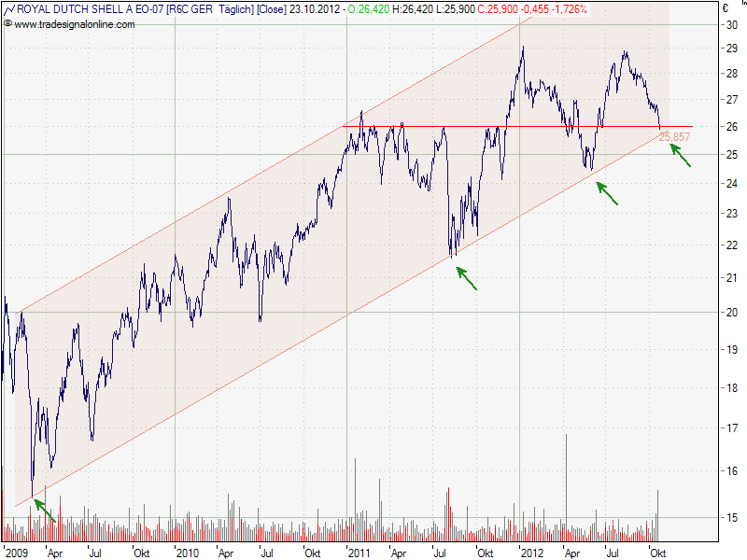The width and height of the screenshot is (747, 560).
Task: Click the 26 price axis label
Action: tap(732, 127)
